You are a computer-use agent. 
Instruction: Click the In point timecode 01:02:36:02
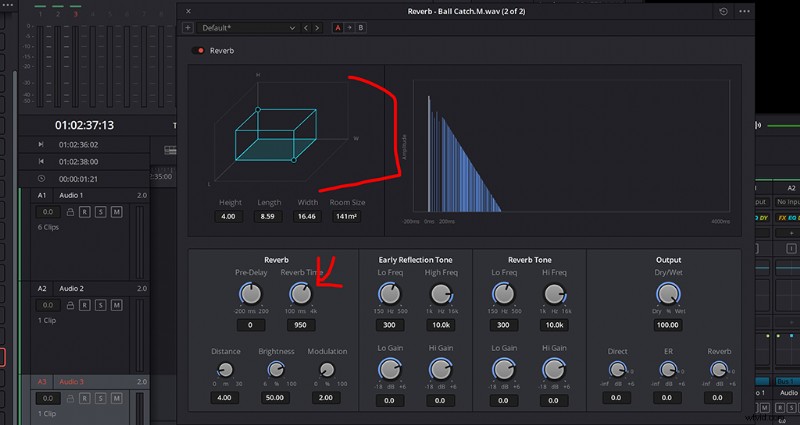pyautogui.click(x=79, y=144)
